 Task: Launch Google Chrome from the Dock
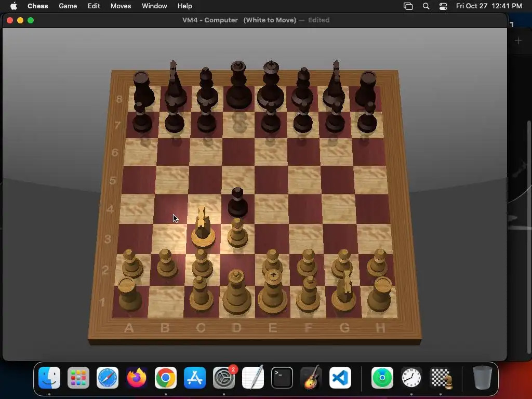tap(166, 378)
